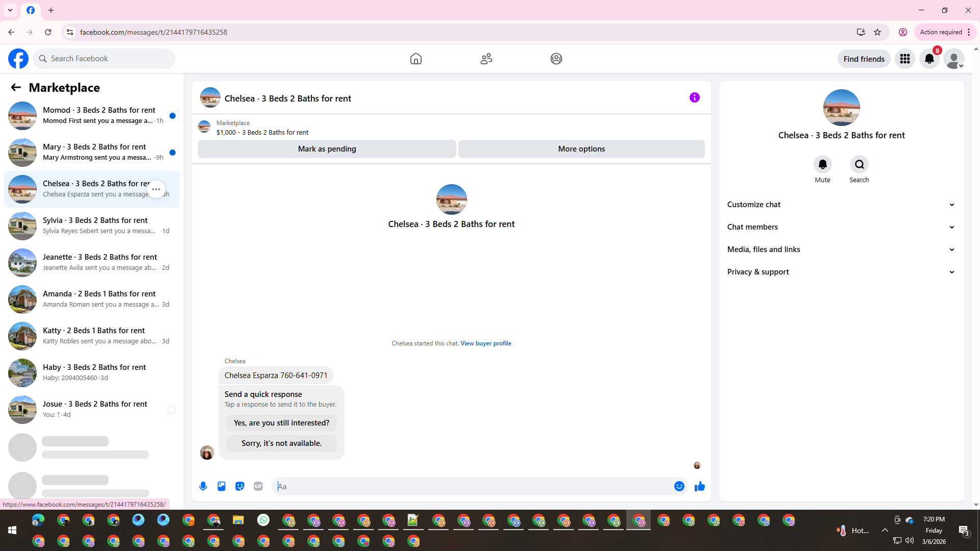Expand the Privacy & support section
Viewport: 980px width, 551px height.
tap(841, 272)
